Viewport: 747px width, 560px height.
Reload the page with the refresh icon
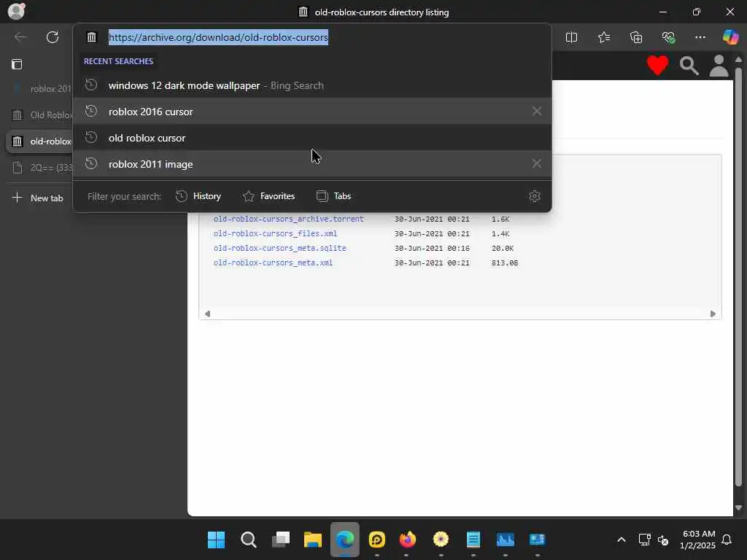coord(53,37)
